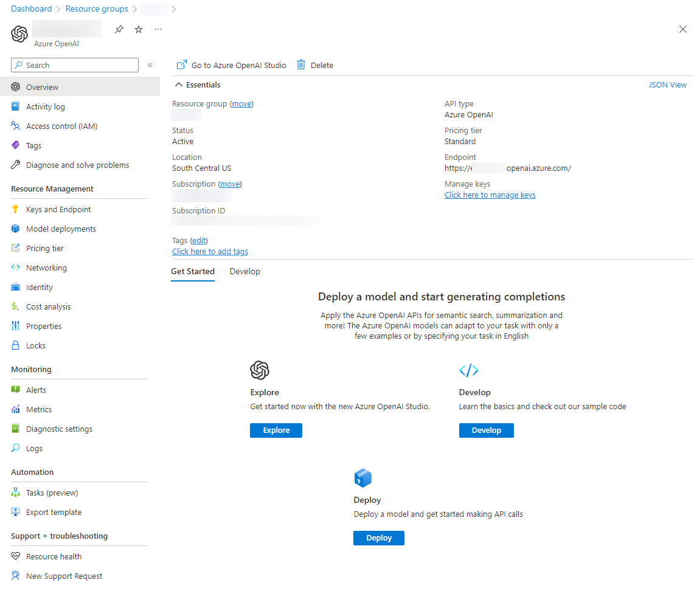Click the move link next to Resource group
Viewport: 700px width, 591px height.
(241, 104)
